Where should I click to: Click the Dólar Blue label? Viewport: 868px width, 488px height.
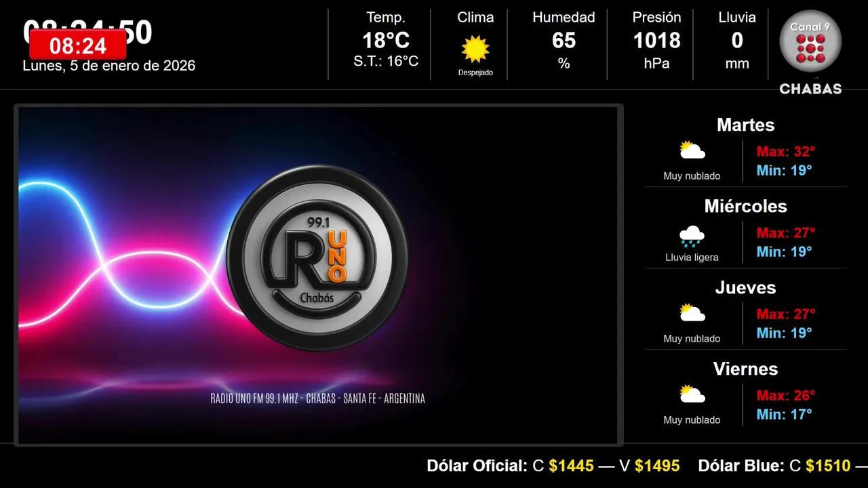(741, 466)
